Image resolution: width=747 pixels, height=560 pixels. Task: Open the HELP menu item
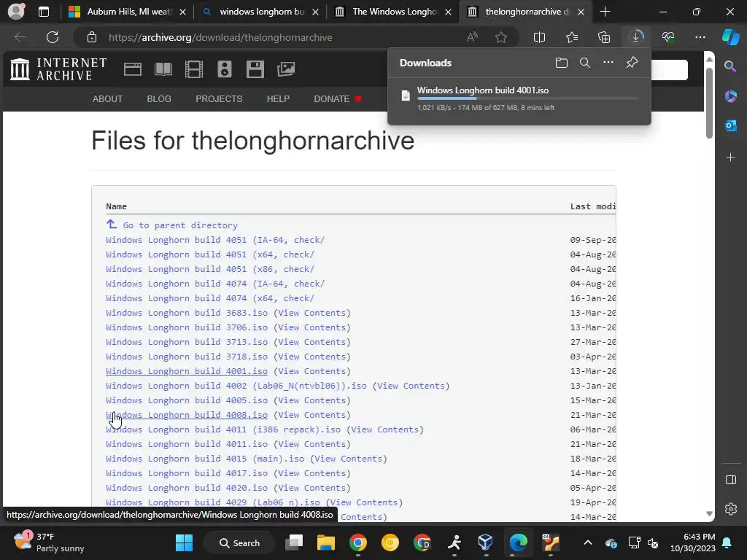(x=278, y=99)
